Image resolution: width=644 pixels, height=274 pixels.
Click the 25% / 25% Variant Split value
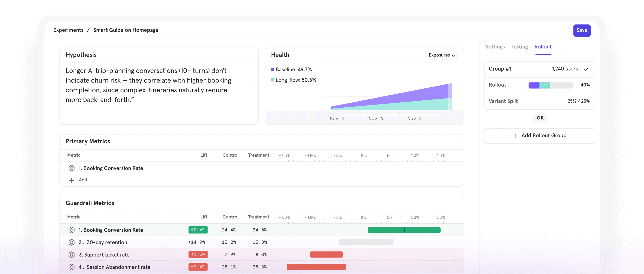[x=579, y=101]
